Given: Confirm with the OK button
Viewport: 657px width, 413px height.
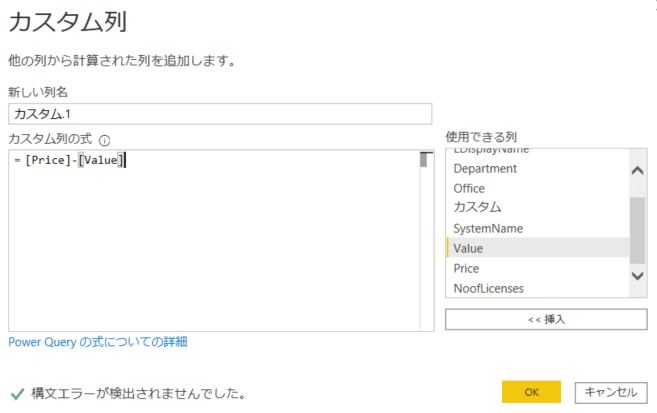Looking at the screenshot, I should (x=531, y=392).
